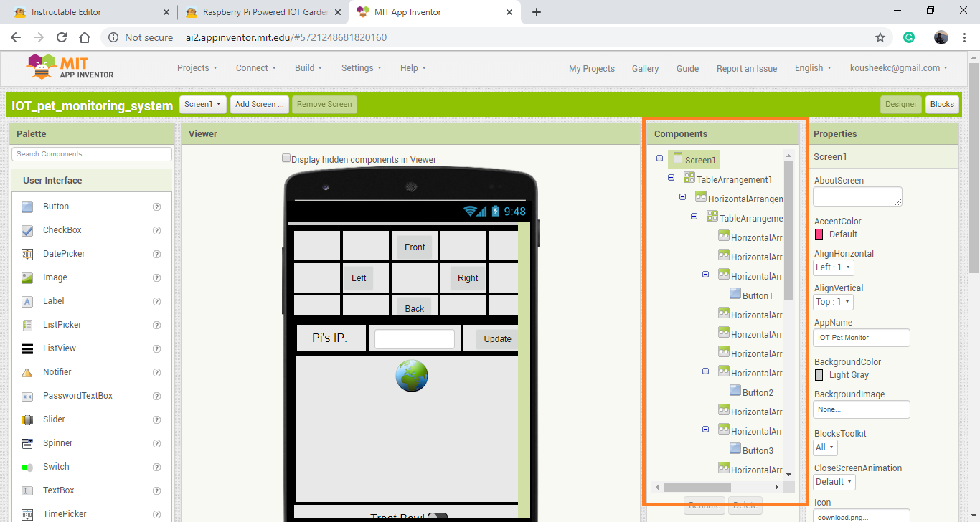The height and width of the screenshot is (522, 980).
Task: Open the Build menu
Action: coord(308,68)
